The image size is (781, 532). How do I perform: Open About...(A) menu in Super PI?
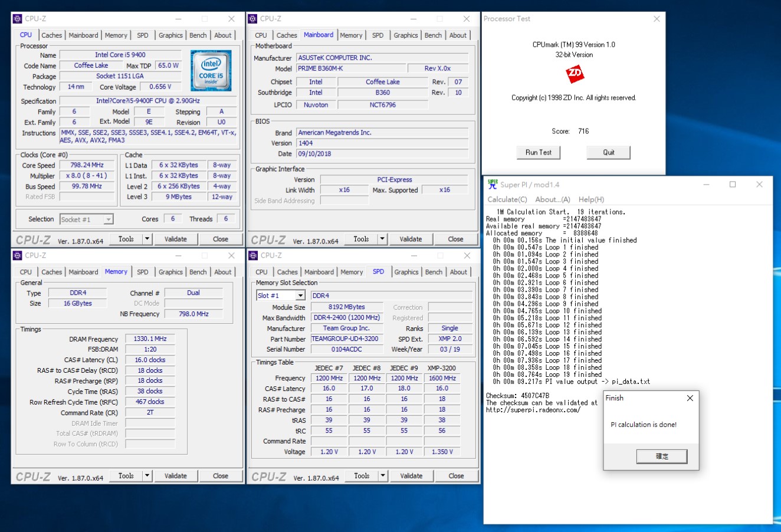(x=553, y=199)
